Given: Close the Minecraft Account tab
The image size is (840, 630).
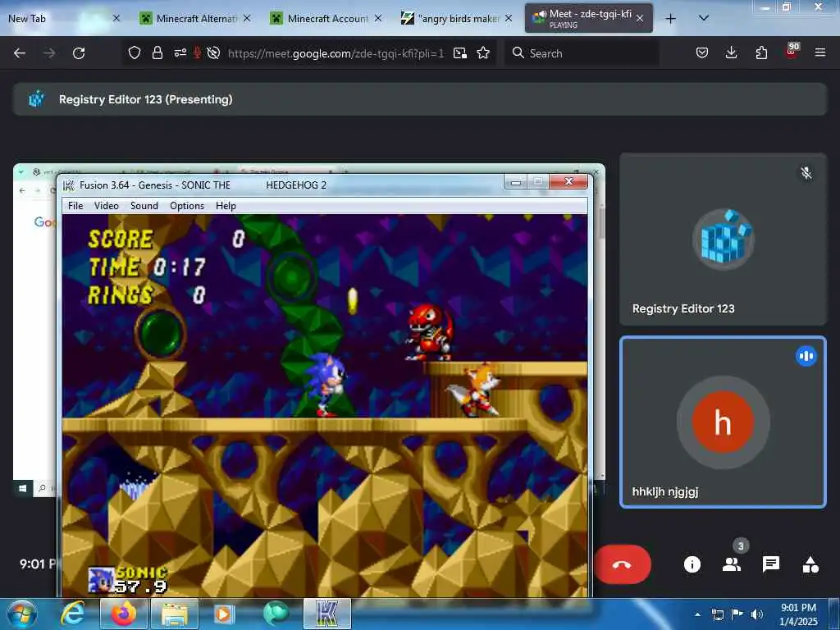Looking at the screenshot, I should (x=377, y=18).
